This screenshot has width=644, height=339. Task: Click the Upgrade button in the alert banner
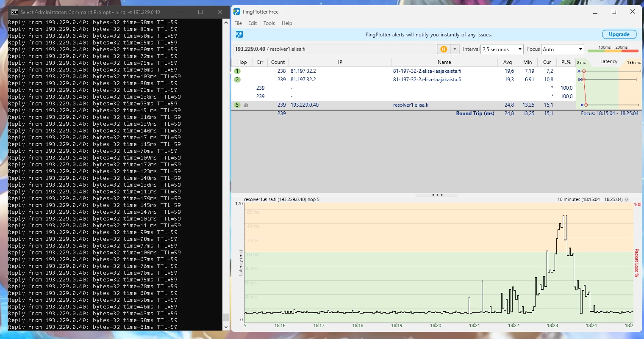pyautogui.click(x=619, y=34)
